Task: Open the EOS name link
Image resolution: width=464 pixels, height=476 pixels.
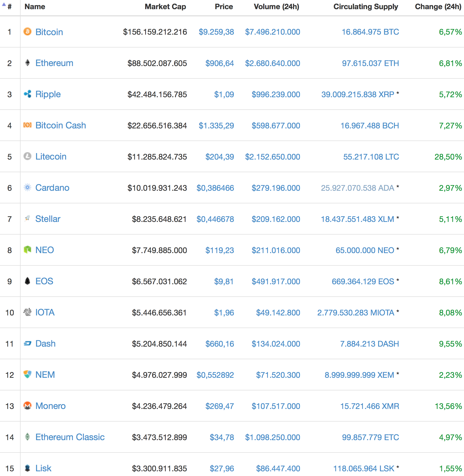Action: (x=44, y=282)
